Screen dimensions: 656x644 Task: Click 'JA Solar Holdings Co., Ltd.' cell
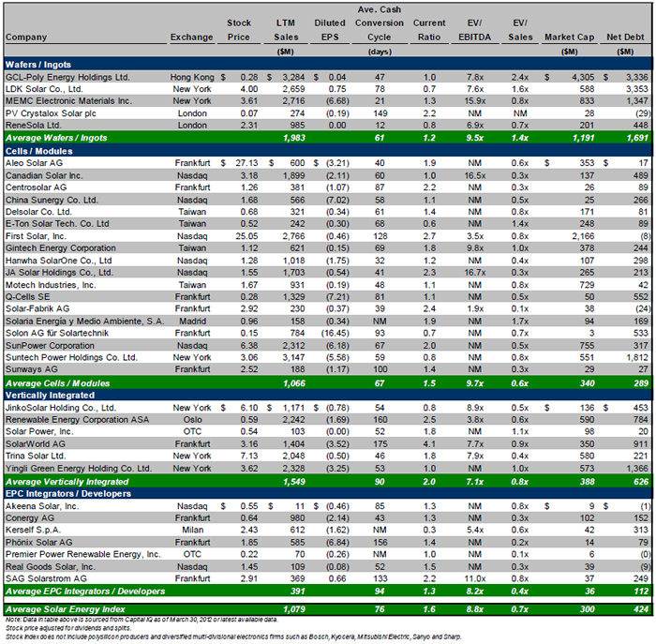click(x=59, y=273)
